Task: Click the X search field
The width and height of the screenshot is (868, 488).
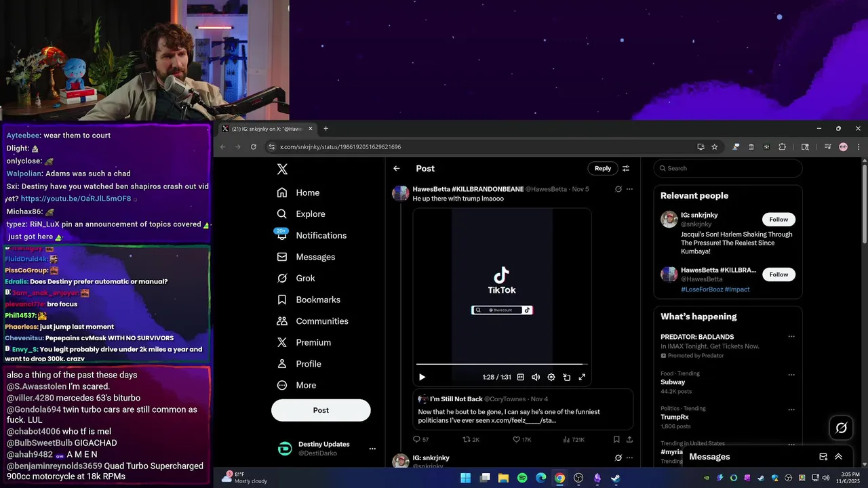Action: point(728,168)
